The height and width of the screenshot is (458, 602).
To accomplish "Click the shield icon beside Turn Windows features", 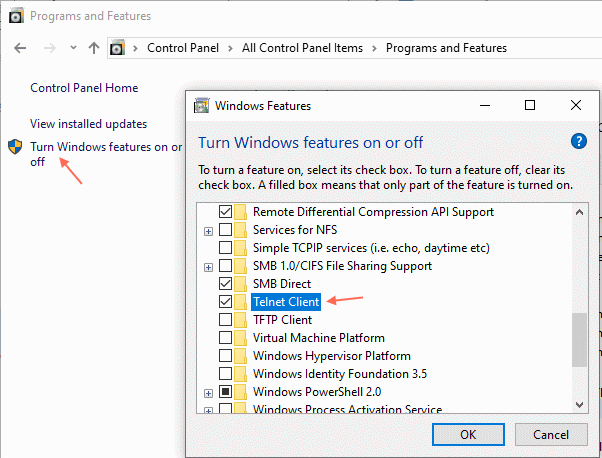I will coord(15,147).
